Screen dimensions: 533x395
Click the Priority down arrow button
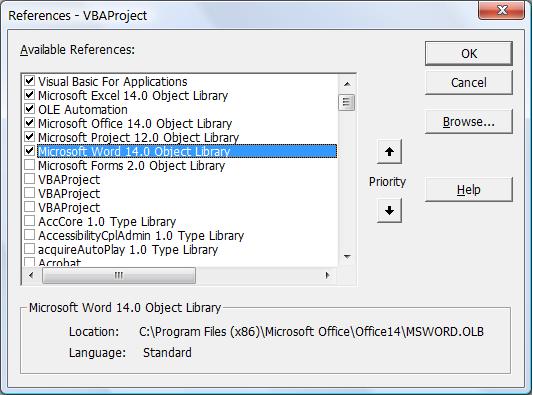tap(389, 210)
